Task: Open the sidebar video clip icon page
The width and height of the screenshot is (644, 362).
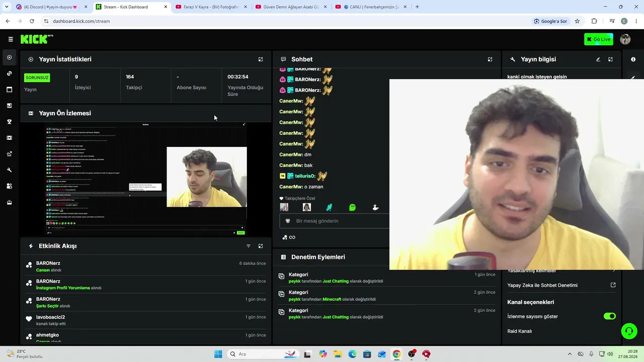Action: point(9,138)
